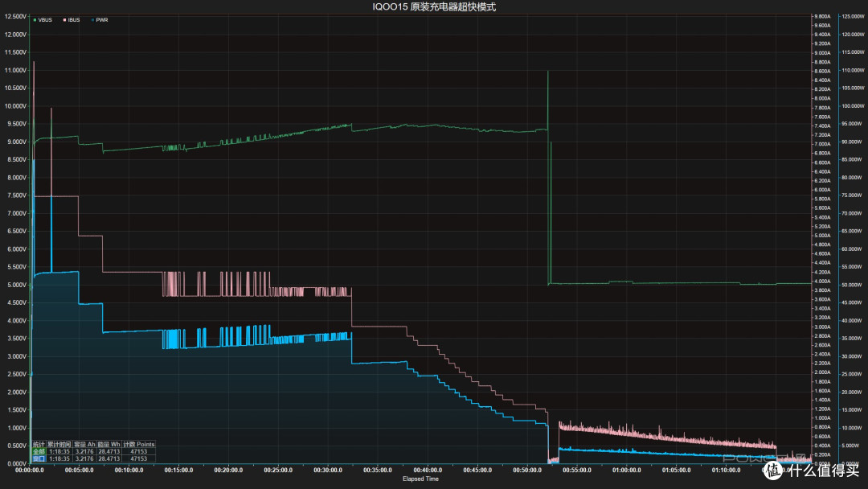Screen dimensions: 868x489
Task: Click the 容量 Ah column header
Action: pos(84,444)
